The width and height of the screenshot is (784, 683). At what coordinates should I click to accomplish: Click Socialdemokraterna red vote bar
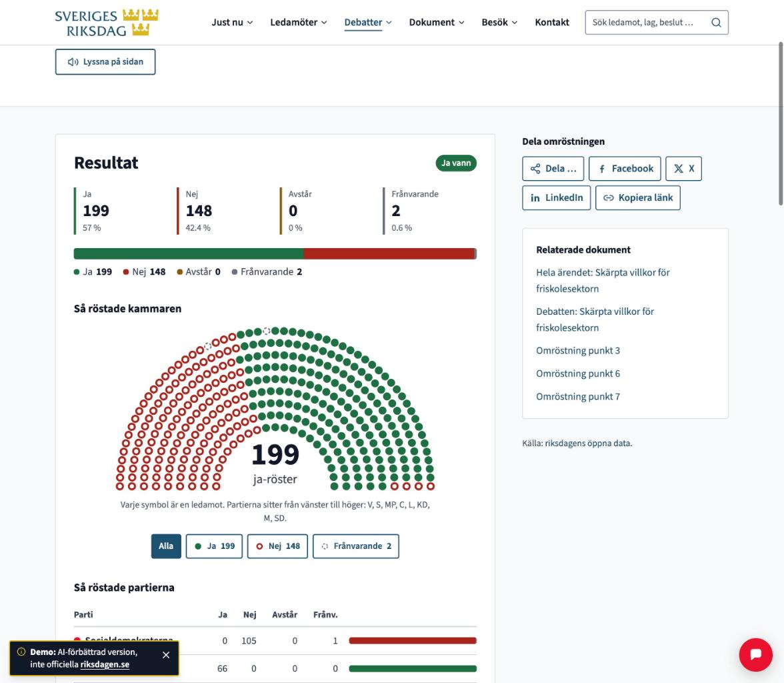[x=413, y=641]
